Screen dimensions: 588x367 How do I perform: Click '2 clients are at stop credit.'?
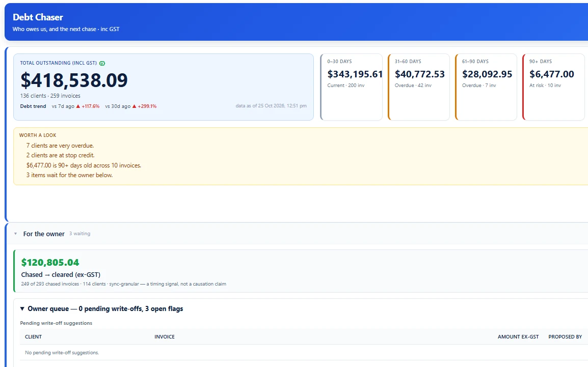(x=60, y=155)
